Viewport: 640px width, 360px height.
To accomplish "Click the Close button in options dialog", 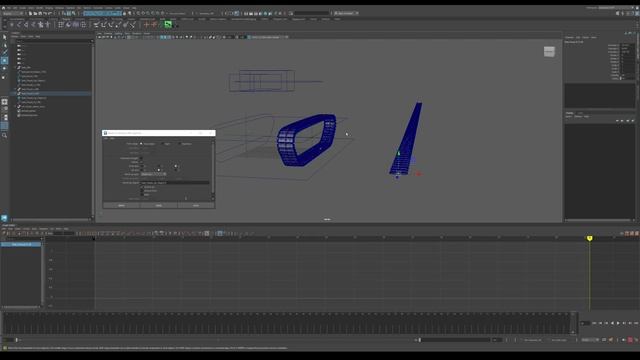I will 196,206.
